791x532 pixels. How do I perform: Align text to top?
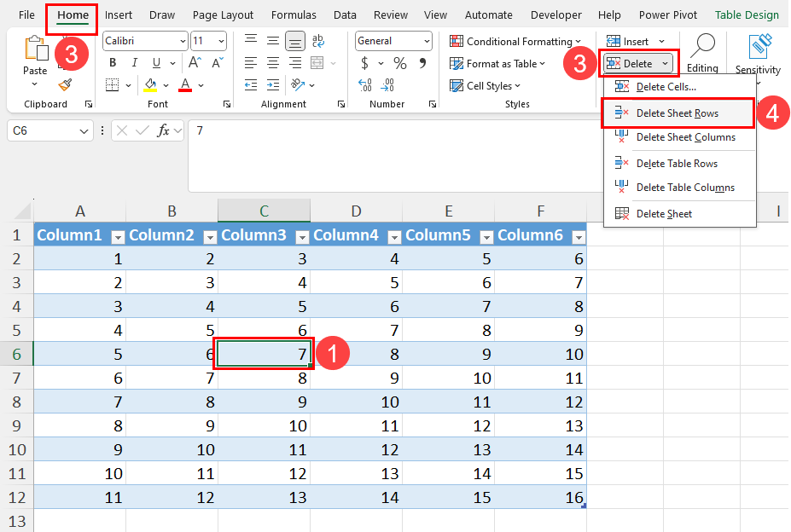click(251, 40)
